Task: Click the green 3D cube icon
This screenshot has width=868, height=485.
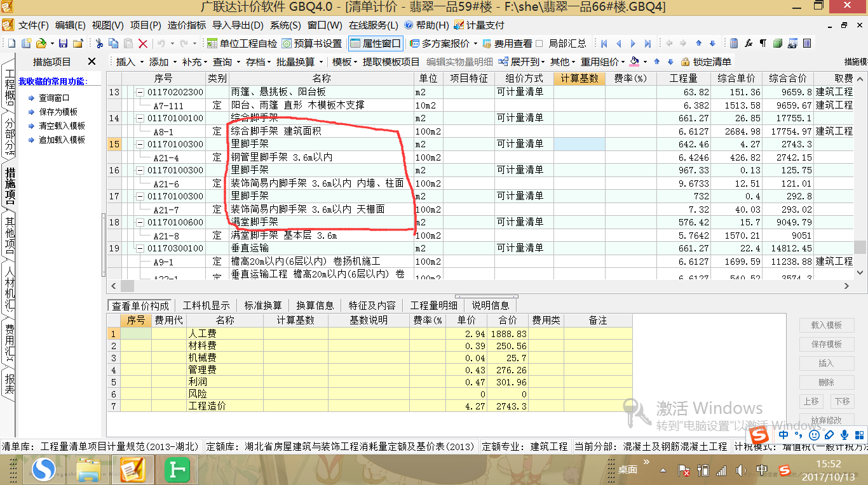Action: click(778, 43)
